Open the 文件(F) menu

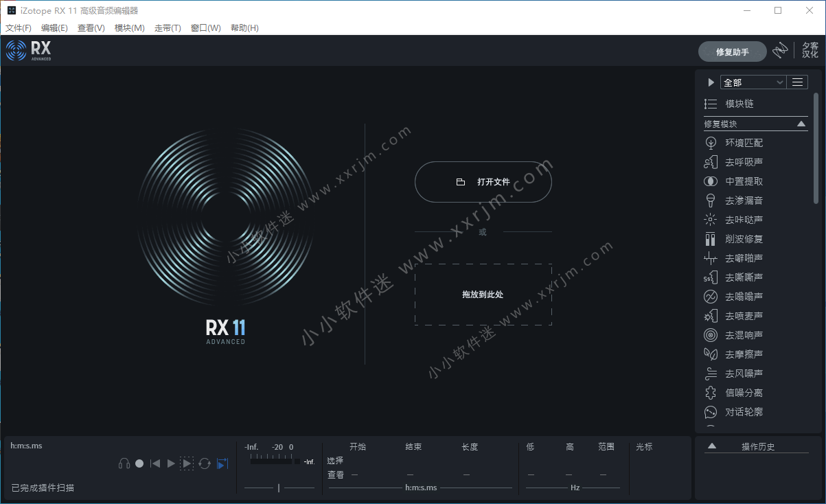[x=19, y=28]
